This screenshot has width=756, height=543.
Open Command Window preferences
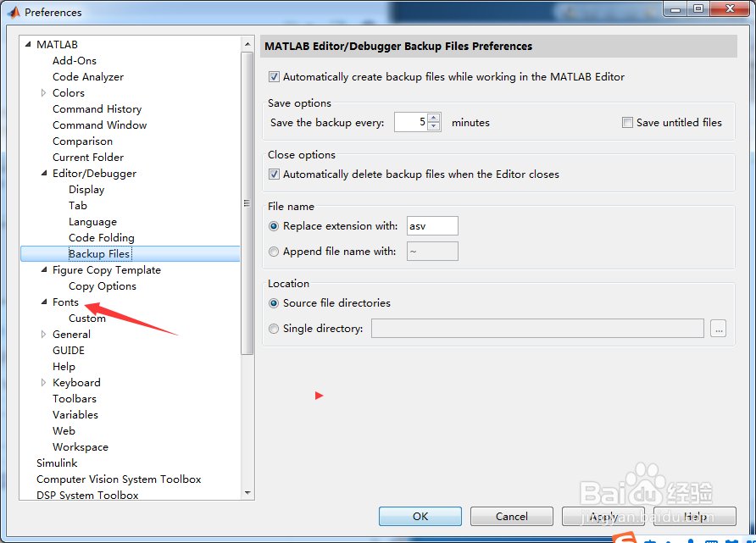pos(99,125)
